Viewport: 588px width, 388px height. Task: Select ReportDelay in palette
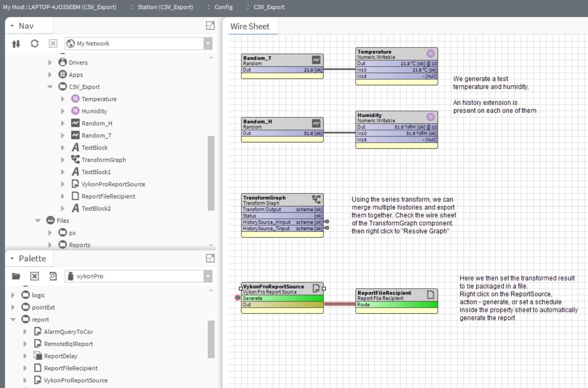pos(60,356)
